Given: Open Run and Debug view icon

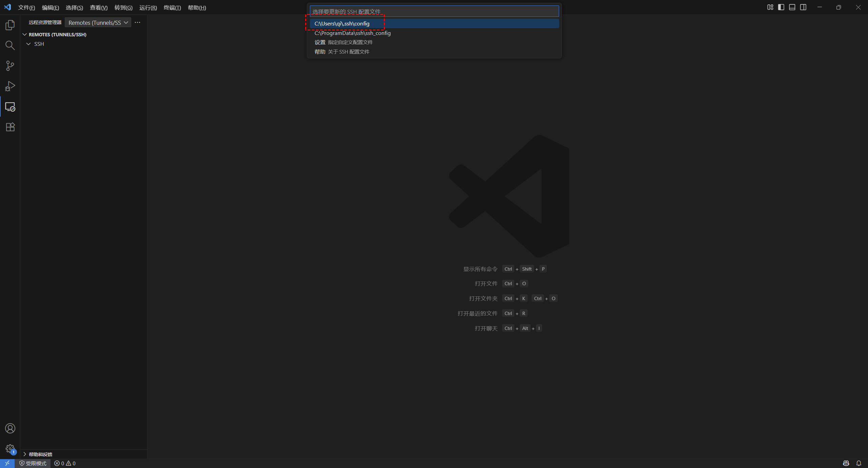Looking at the screenshot, I should [10, 86].
